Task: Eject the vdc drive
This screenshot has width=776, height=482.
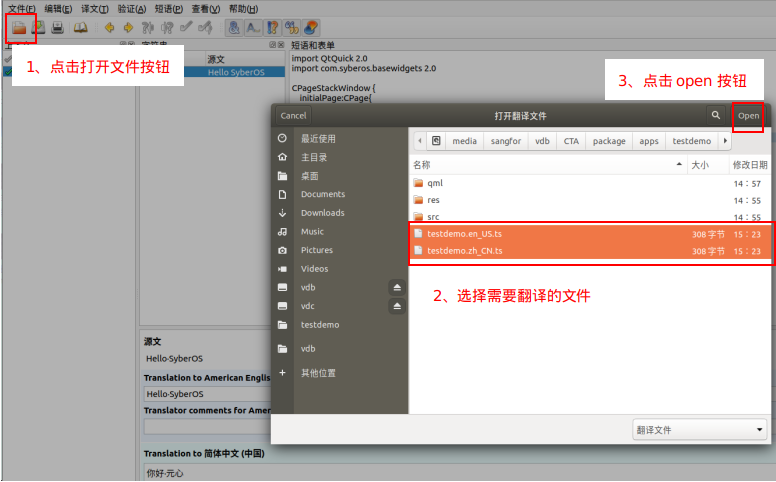Action: 396,306
